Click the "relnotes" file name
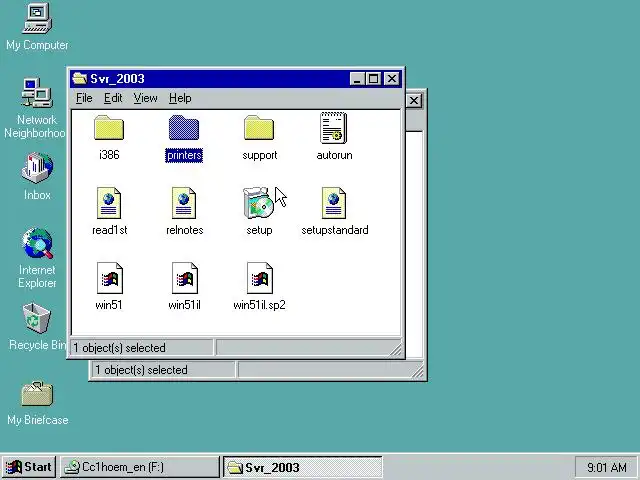 [x=184, y=230]
